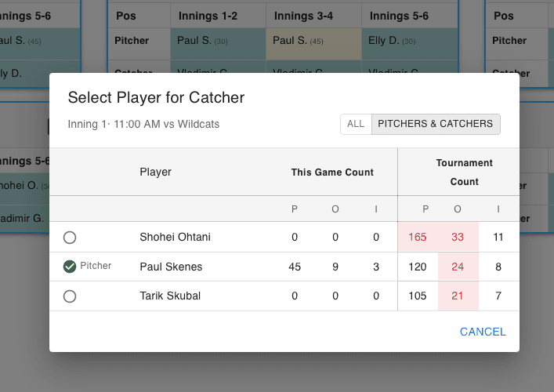This screenshot has width=554, height=392.
Task: Click Innings 3-4 column header
Action: point(313,16)
